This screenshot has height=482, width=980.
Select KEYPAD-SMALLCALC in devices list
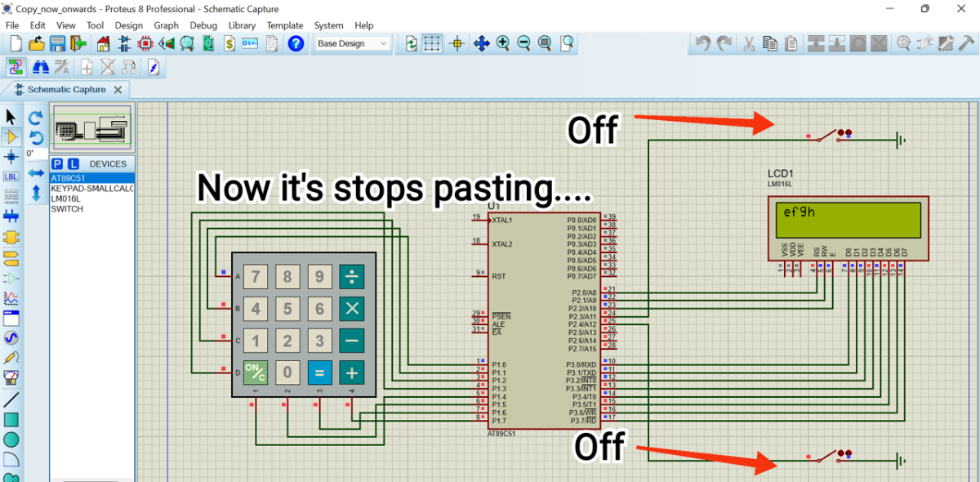pyautogui.click(x=91, y=188)
